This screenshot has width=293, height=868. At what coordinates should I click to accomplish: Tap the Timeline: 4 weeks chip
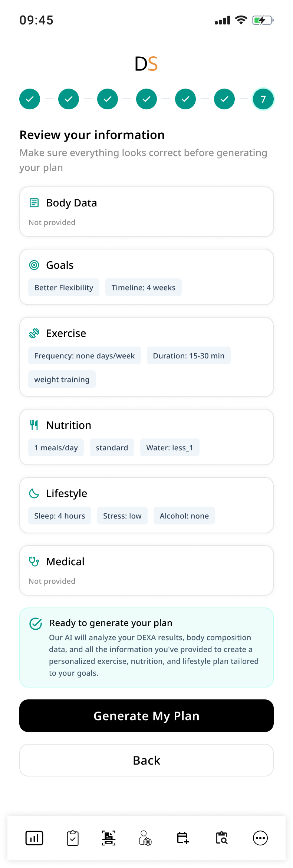[x=144, y=287]
